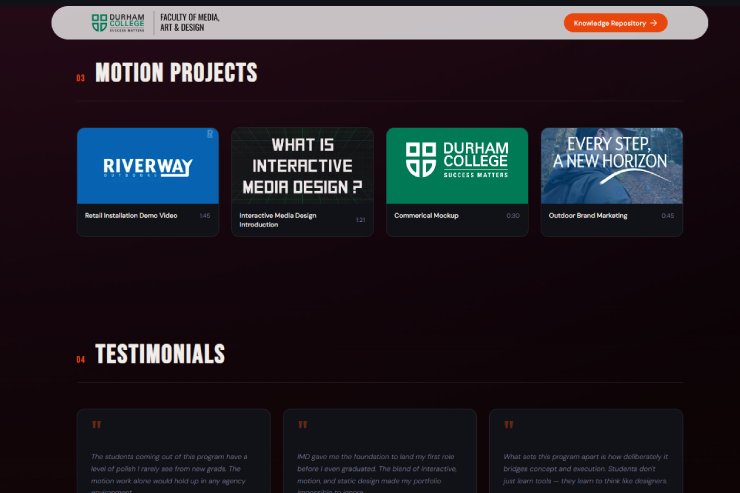Viewport: 740px width, 493px height.
Task: Play the What Is Interactive Media Design video
Action: pos(302,166)
